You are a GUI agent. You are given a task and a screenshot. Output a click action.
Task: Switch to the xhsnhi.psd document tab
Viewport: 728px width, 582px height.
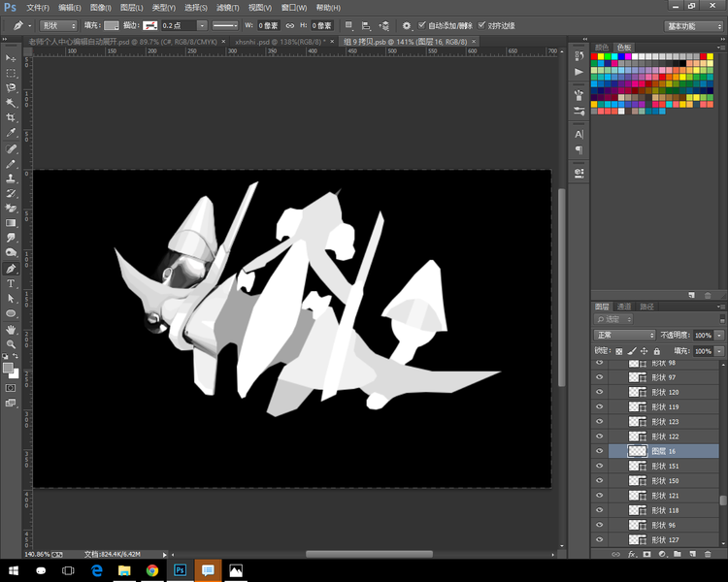pyautogui.click(x=280, y=42)
